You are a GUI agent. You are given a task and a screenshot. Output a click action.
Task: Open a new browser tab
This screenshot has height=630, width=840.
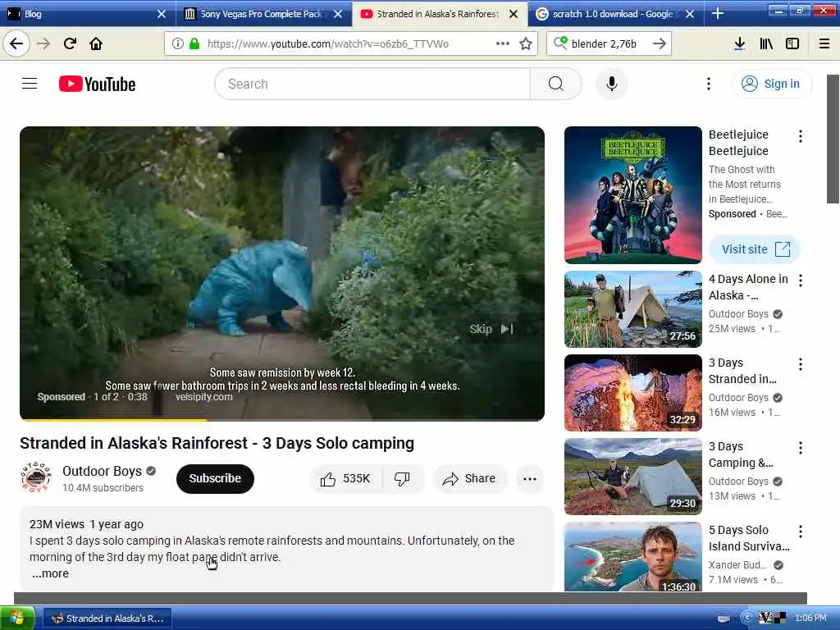(717, 13)
